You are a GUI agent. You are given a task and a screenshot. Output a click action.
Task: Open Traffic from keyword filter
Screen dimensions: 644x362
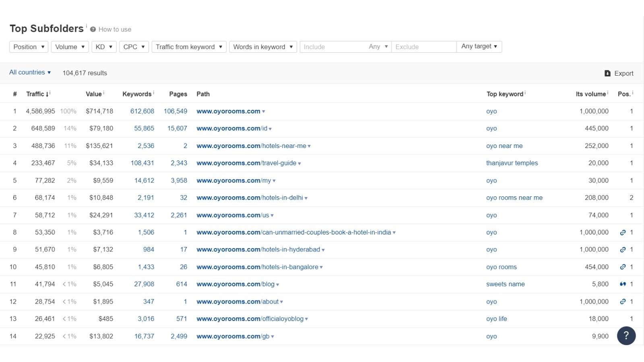pos(189,47)
